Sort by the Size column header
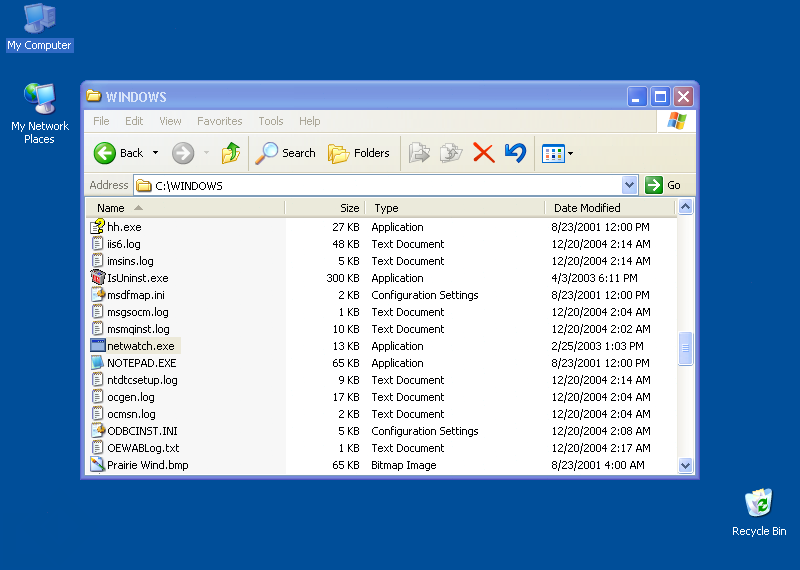 pos(325,208)
